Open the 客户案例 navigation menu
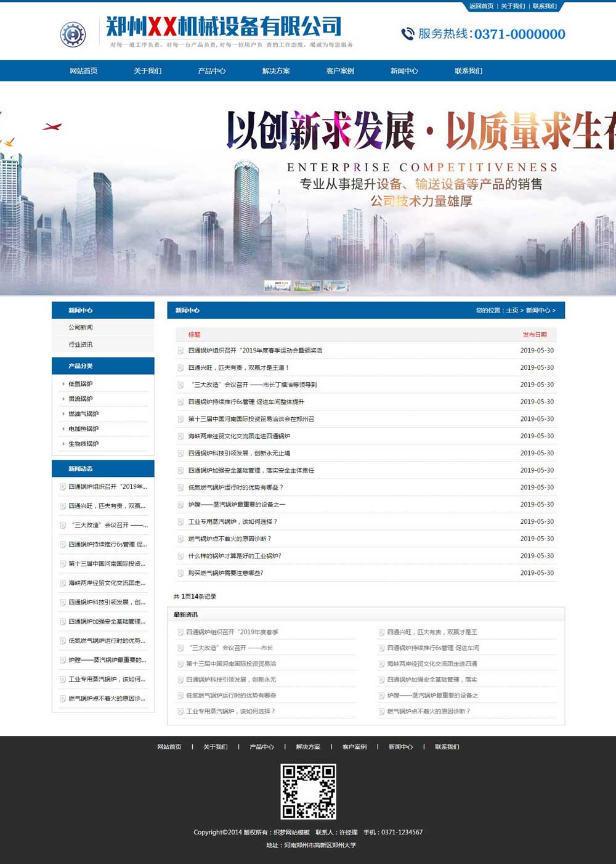Viewport: 616px width, 864px height. [338, 71]
